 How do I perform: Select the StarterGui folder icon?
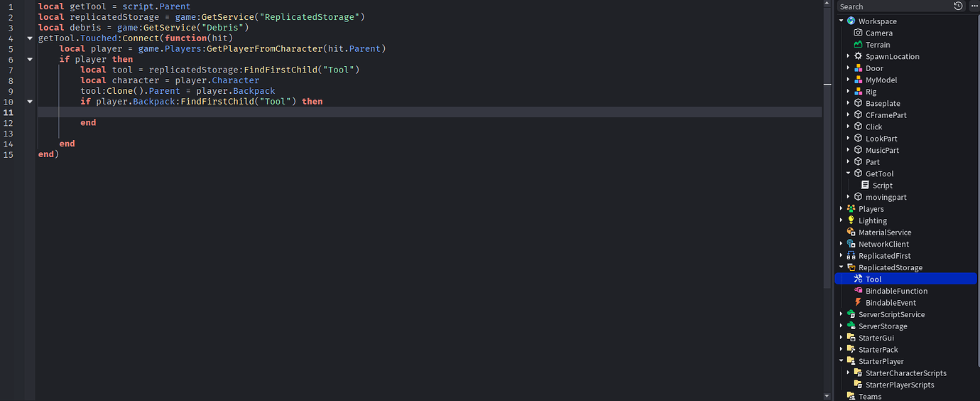pyautogui.click(x=851, y=338)
